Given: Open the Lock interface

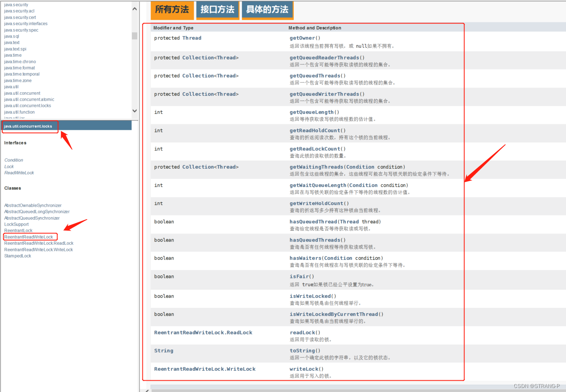Looking at the screenshot, I should click(9, 167).
